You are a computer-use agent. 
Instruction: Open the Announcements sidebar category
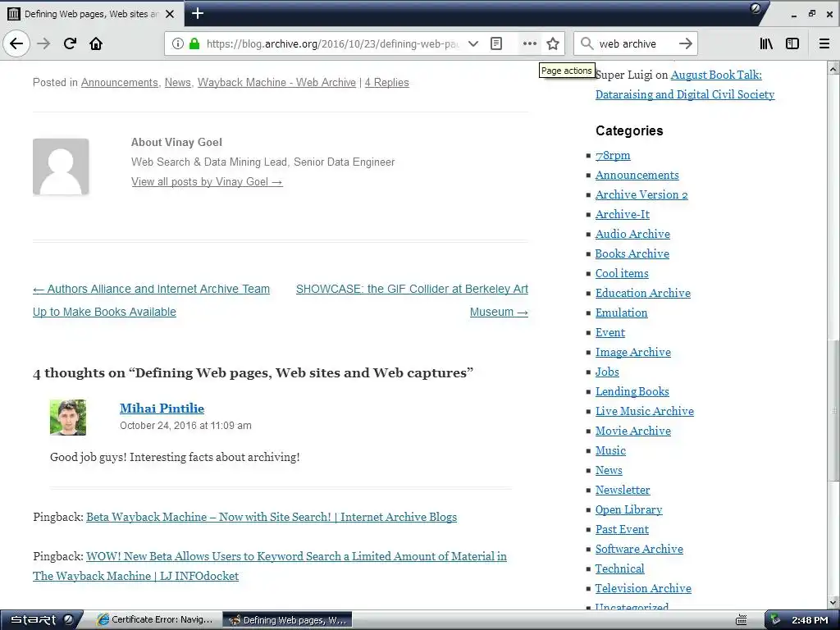[x=637, y=176]
